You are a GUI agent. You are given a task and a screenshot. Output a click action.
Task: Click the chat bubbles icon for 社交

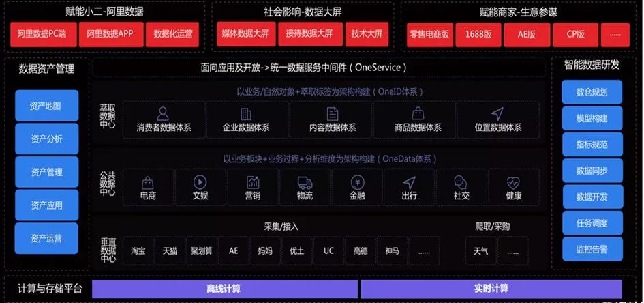coord(461,182)
